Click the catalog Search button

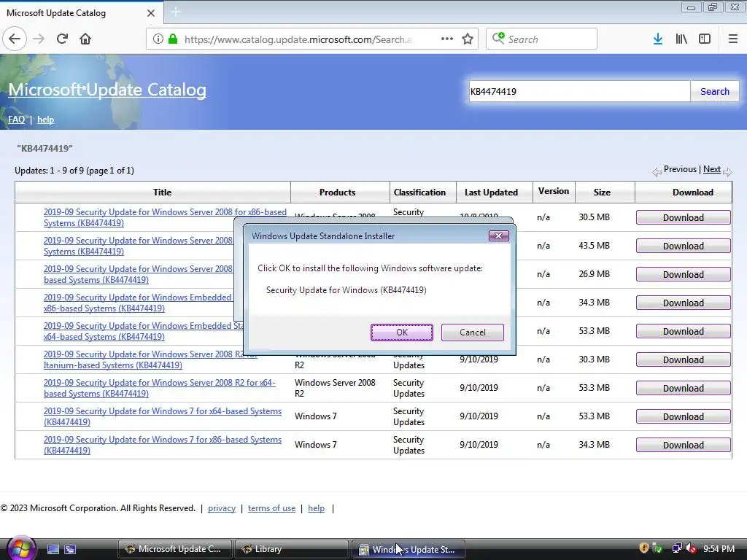click(715, 91)
